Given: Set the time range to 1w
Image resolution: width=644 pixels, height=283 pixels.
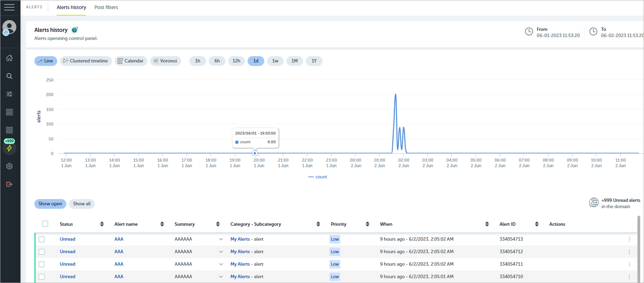Looking at the screenshot, I should pos(275,61).
